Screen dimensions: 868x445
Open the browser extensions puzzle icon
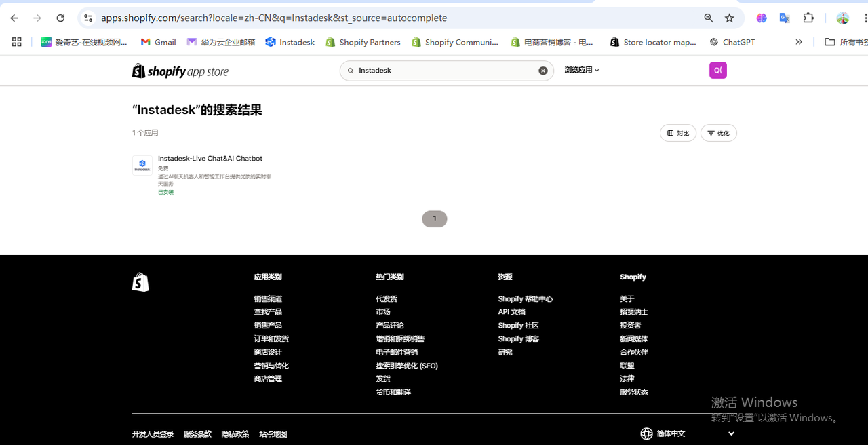click(808, 18)
